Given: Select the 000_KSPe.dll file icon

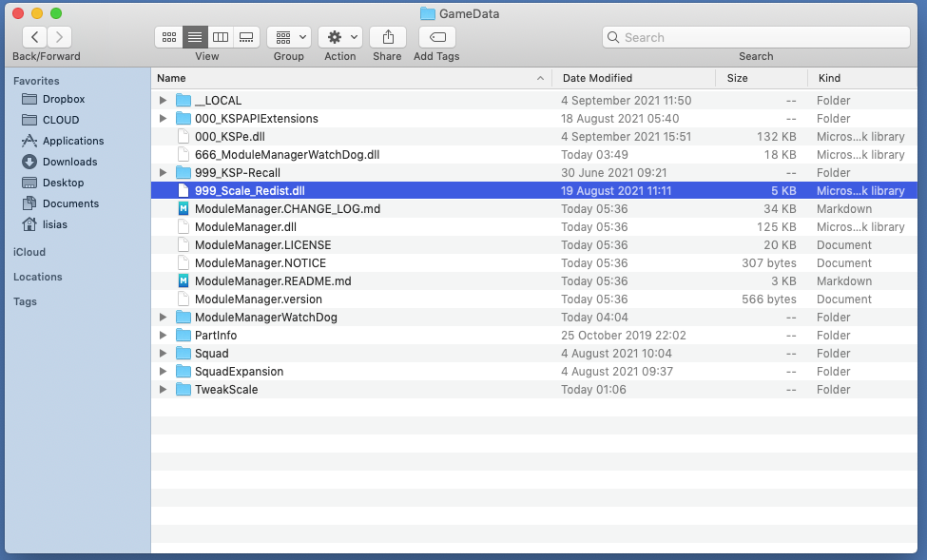Looking at the screenshot, I should (x=183, y=137).
